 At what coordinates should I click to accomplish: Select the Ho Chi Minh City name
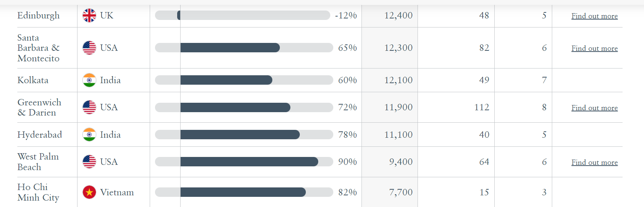point(38,192)
